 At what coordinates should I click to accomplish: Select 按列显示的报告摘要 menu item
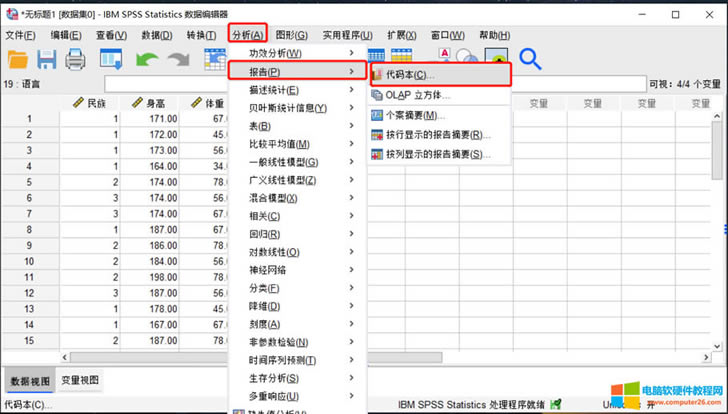click(x=438, y=154)
